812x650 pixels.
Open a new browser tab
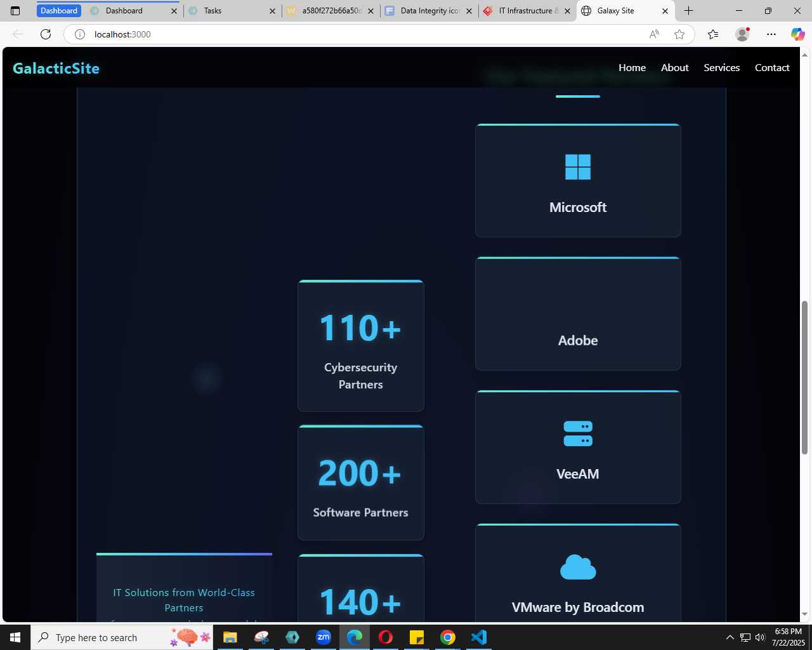(689, 11)
